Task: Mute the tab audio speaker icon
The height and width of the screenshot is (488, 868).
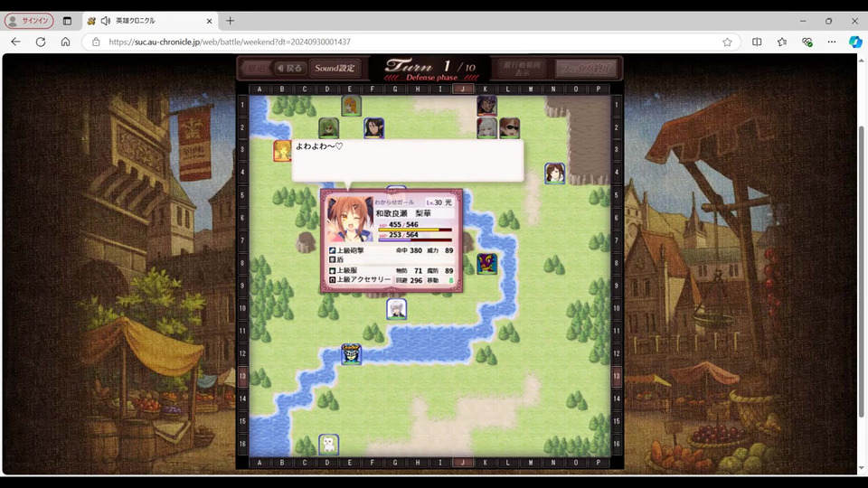Action: click(x=105, y=21)
